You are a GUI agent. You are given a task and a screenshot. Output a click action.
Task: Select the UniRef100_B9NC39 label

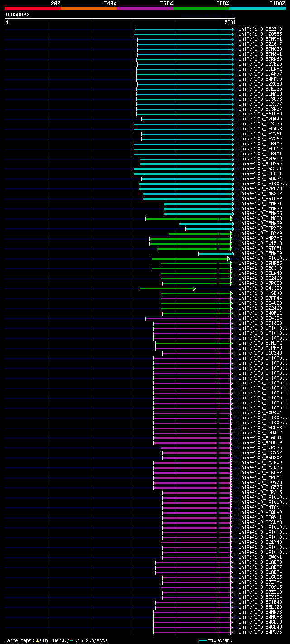point(260,49)
